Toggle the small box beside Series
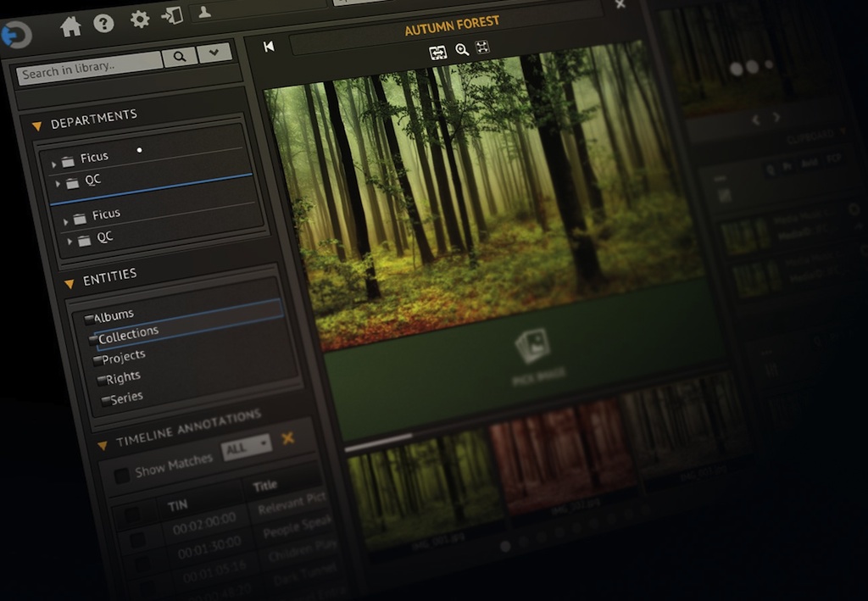This screenshot has width=868, height=601. pyautogui.click(x=106, y=401)
